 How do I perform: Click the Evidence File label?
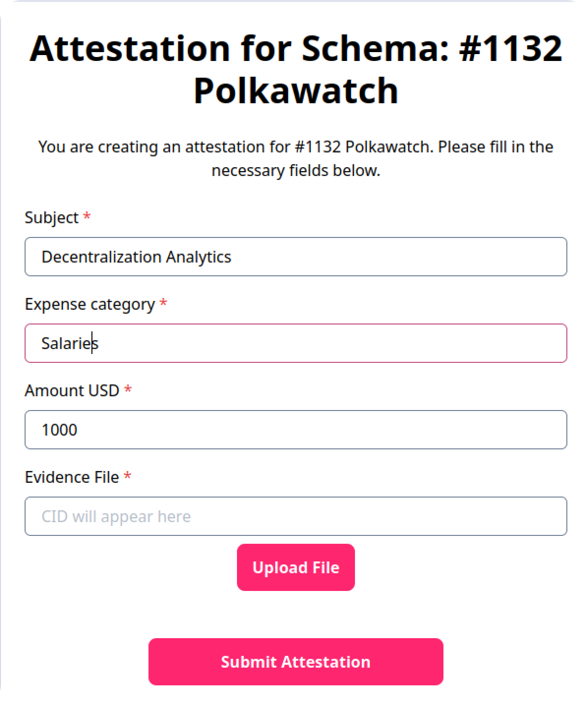click(72, 477)
